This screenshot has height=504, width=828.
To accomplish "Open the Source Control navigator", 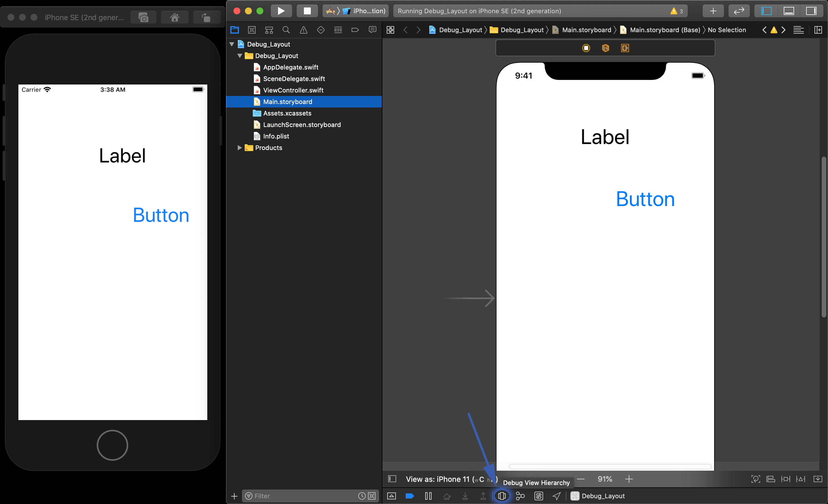I will (252, 30).
